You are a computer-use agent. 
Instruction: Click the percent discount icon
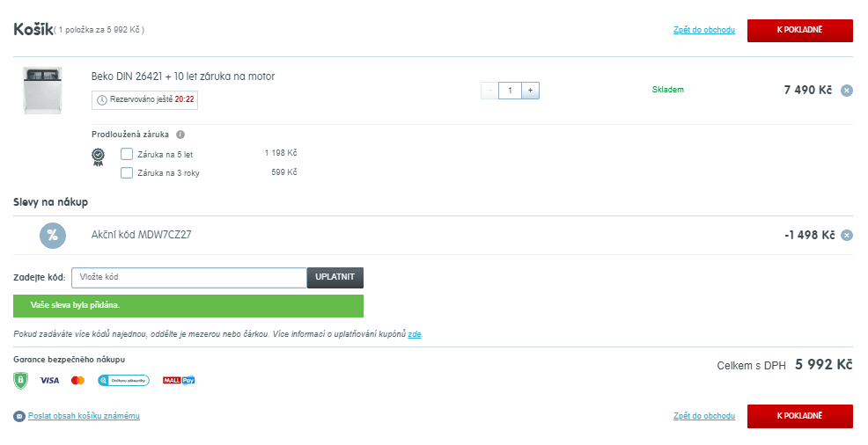point(53,236)
